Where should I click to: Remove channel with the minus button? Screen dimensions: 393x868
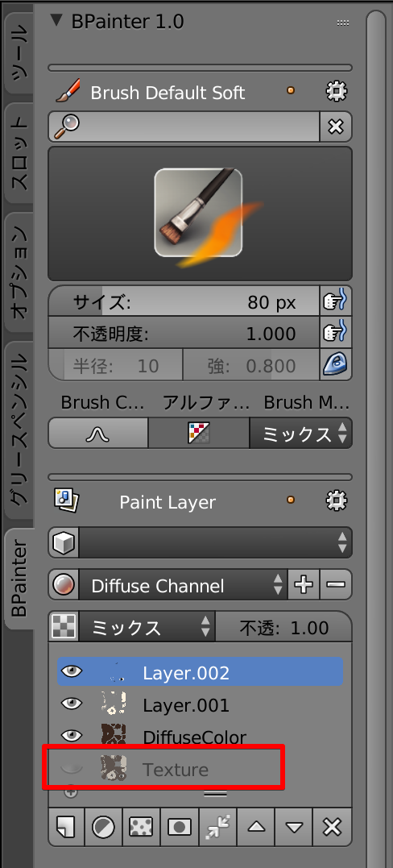coord(336,584)
